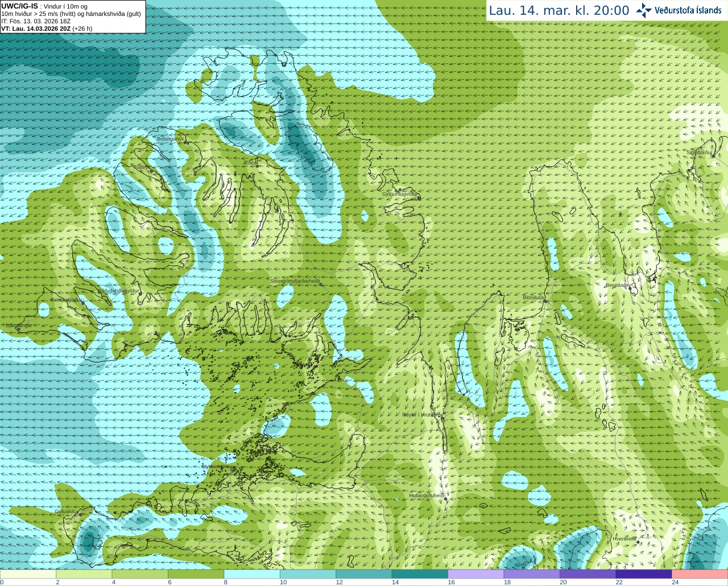
Task: Click the 10–12 m/s legend swatch
Action: pyautogui.click(x=308, y=574)
